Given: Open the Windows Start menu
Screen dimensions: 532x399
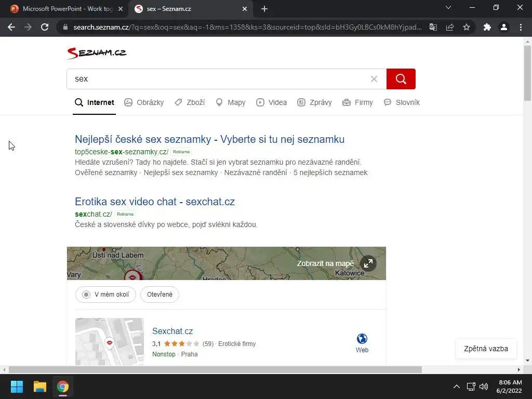Looking at the screenshot, I should coord(17,387).
